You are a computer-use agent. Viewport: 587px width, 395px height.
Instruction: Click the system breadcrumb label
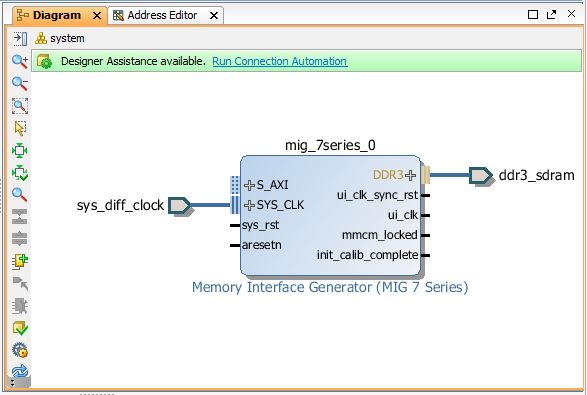pos(67,39)
